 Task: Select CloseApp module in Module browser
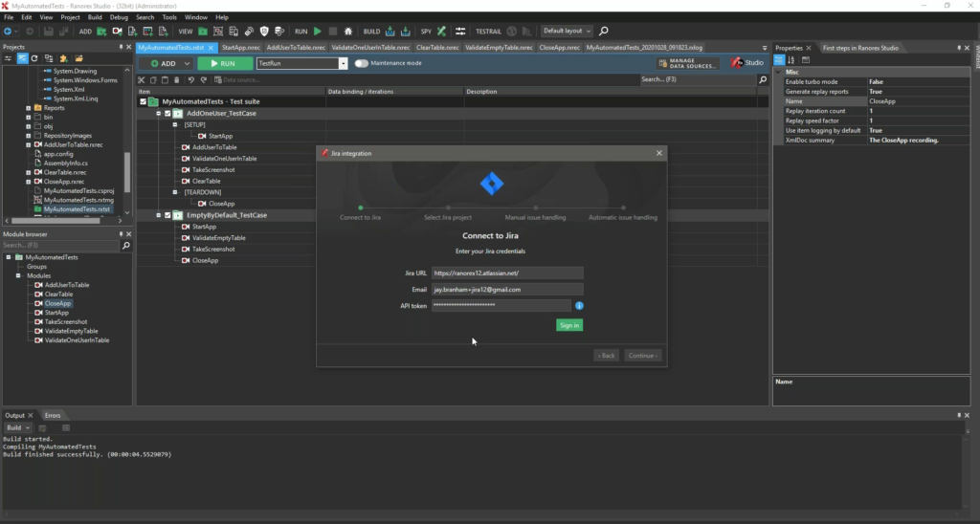pos(58,303)
